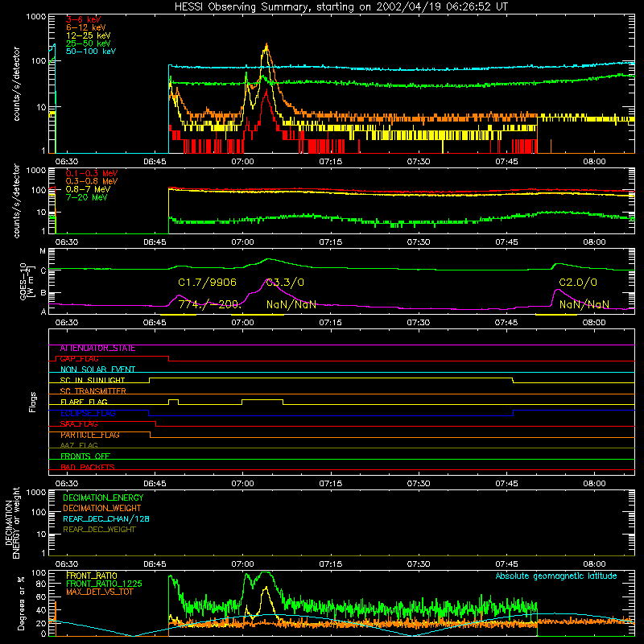The image size is (644, 644).
Task: Click the MAX_DET_VS_TOT legend entry
Action: click(100, 592)
